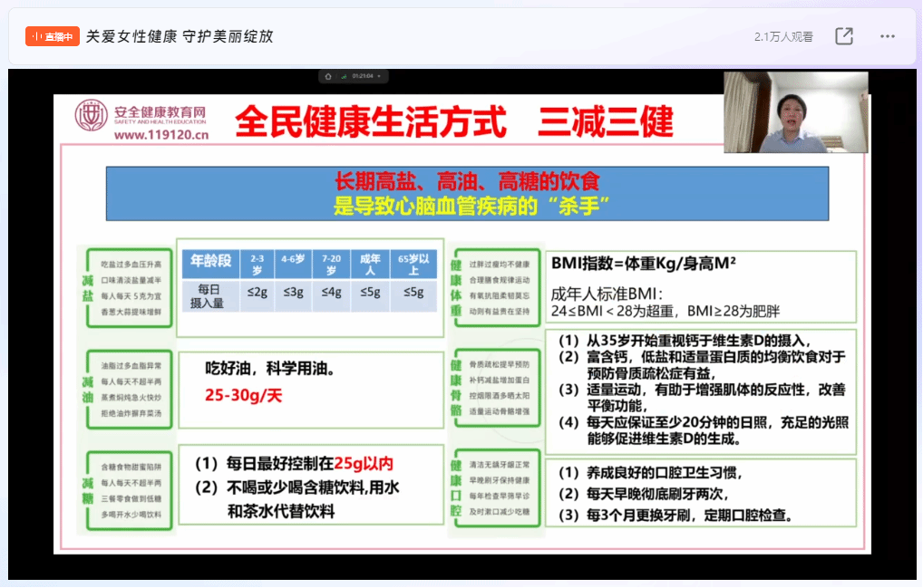This screenshot has width=923, height=588.
Task: Click the red 直播中 live badge
Action: coord(52,35)
